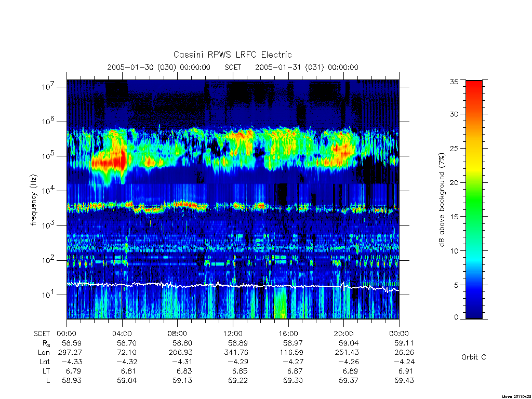Click the 10^1 frequency tick label
The width and height of the screenshot is (532, 399).
pos(48,295)
